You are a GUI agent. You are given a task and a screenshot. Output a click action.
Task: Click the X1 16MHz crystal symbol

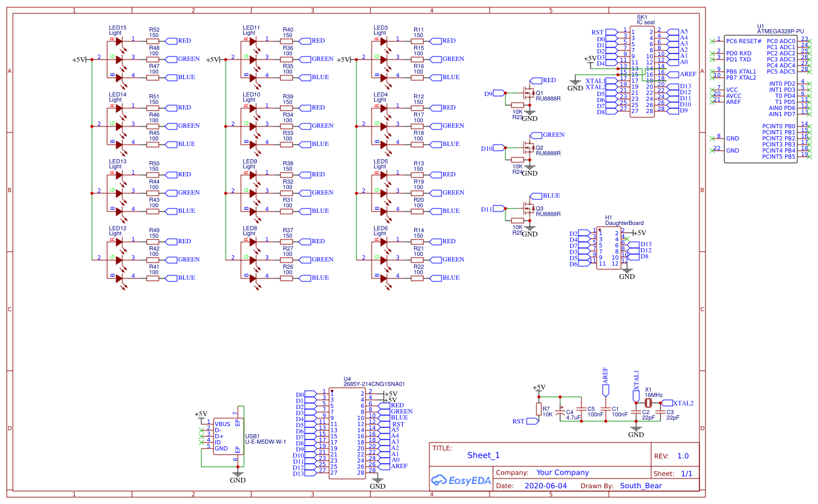tap(648, 402)
